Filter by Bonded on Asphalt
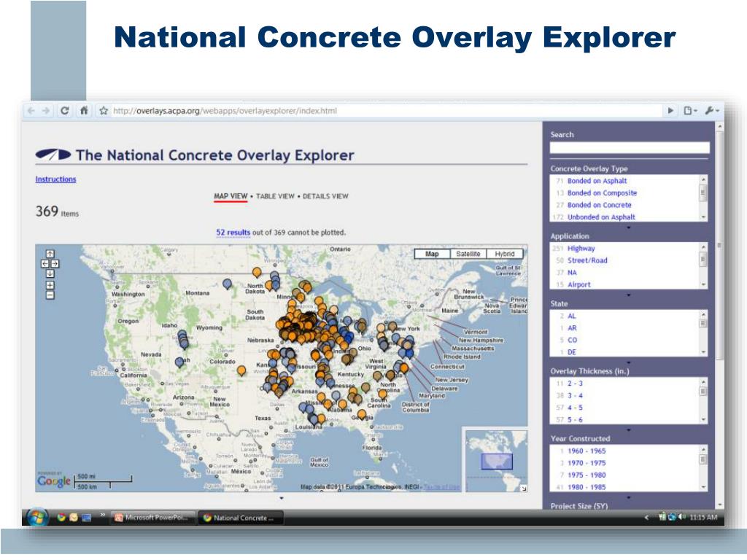This screenshot has height=560, width=747. (x=597, y=181)
